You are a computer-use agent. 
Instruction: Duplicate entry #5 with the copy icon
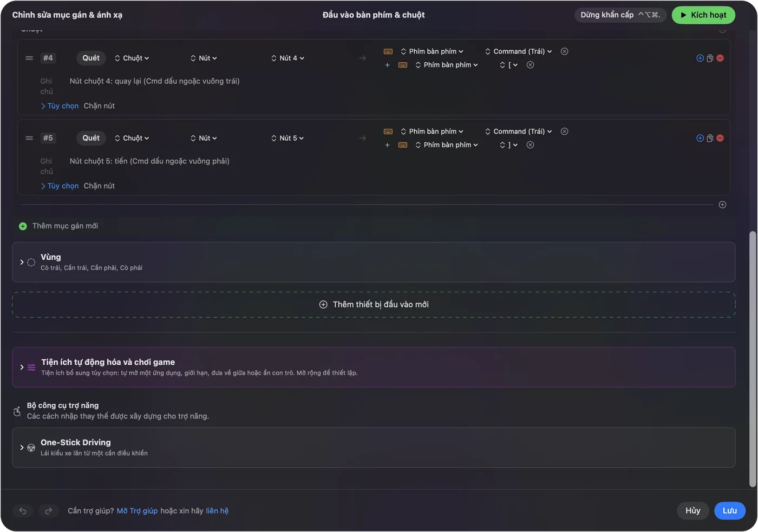coord(710,138)
